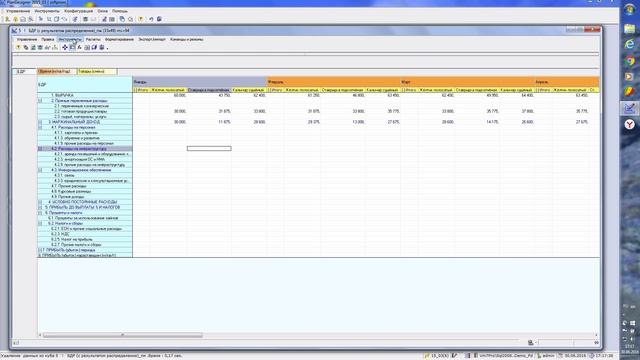Image resolution: width=640 pixels, height=360 pixels.
Task: Open the main Помощь menu
Action: [x=120, y=11]
